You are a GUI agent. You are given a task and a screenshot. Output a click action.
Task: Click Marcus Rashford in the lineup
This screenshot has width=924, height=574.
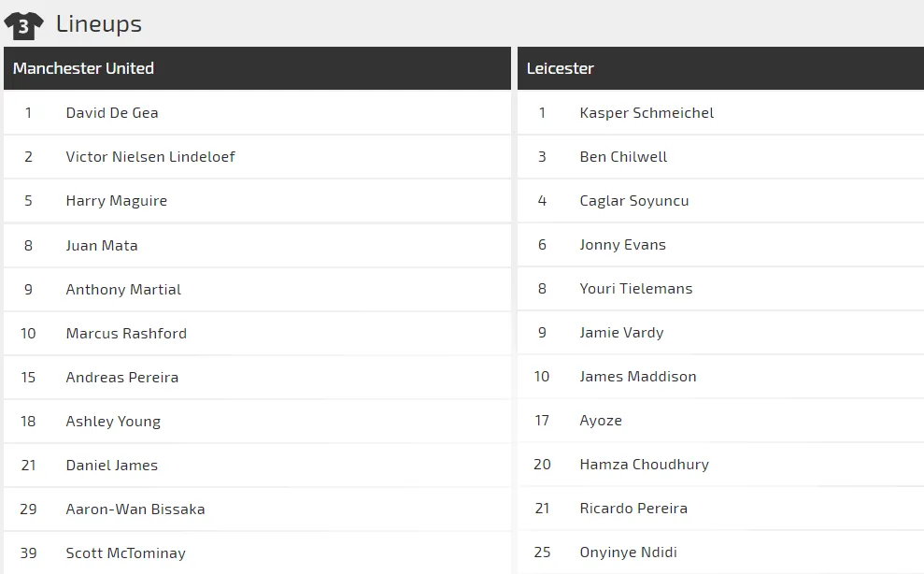pos(126,334)
